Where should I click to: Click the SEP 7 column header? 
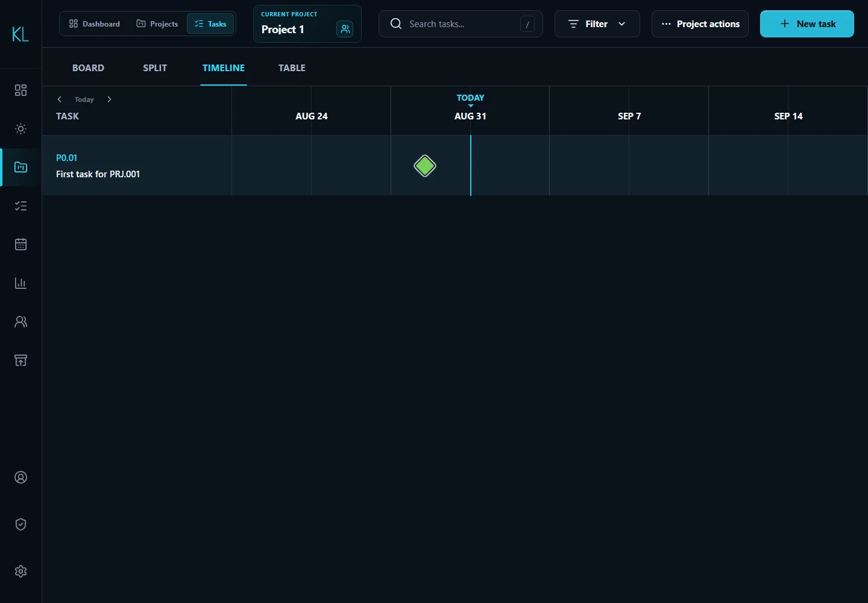coord(629,116)
